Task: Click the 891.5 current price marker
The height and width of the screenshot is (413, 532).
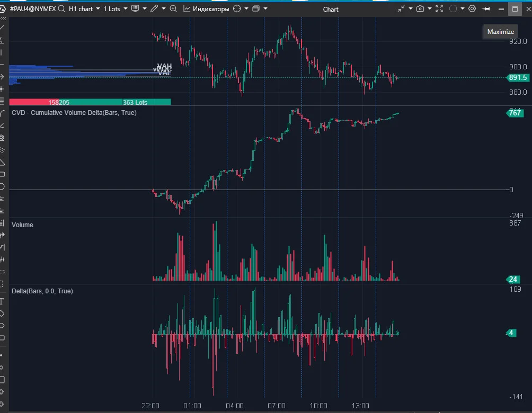Action: tap(517, 78)
